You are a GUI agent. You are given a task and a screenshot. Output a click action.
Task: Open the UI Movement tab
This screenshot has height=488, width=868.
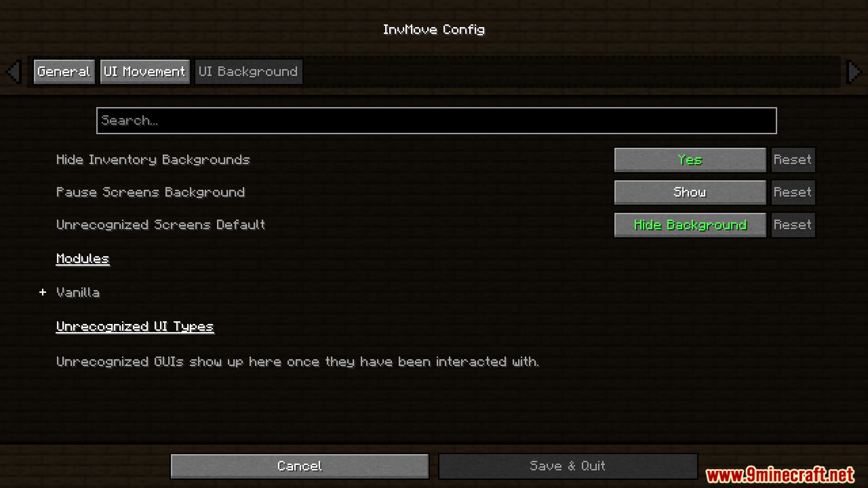click(145, 72)
